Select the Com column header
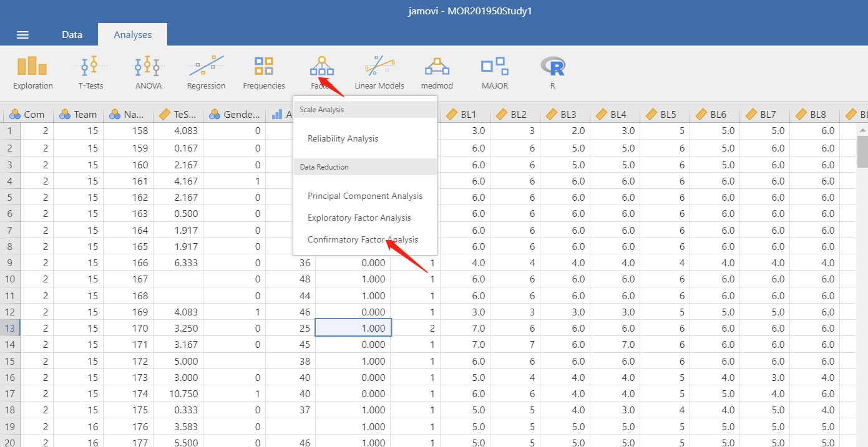Image resolution: width=868 pixels, height=447 pixels. [x=29, y=114]
